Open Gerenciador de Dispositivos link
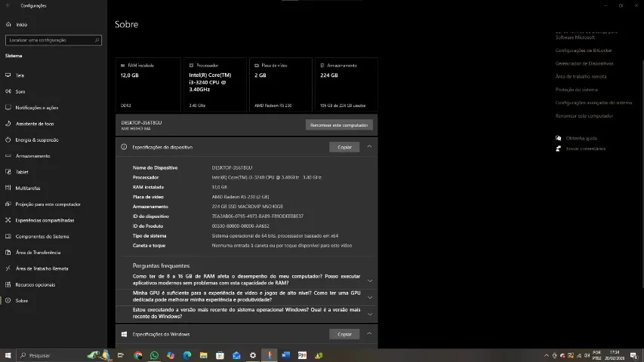 click(584, 63)
